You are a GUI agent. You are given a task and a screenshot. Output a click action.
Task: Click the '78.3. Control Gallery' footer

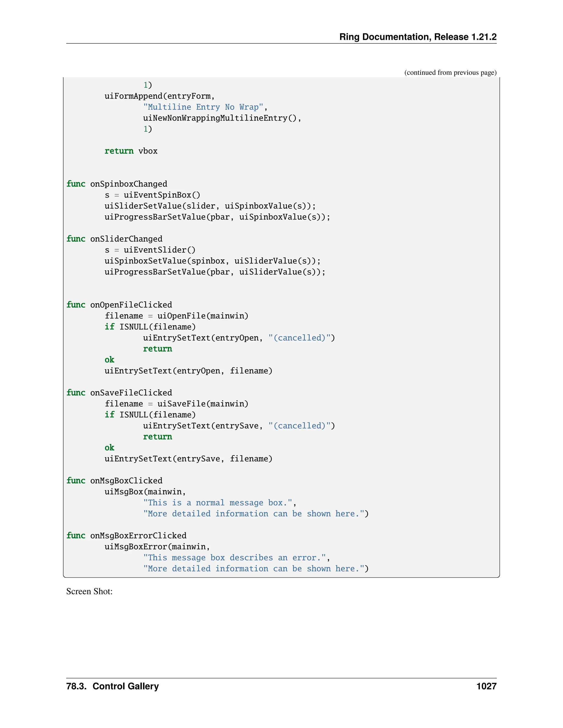[112, 686]
